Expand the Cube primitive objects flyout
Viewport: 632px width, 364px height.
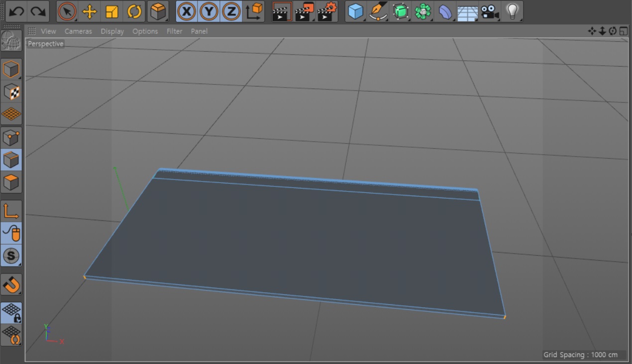point(355,11)
